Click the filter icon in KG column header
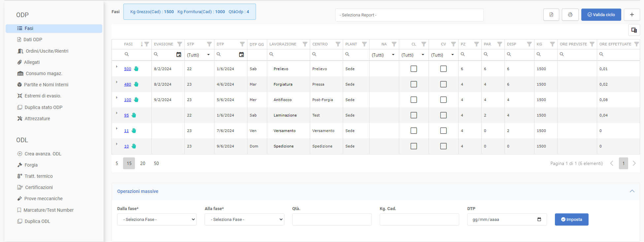This screenshot has height=242, width=644. point(552,44)
